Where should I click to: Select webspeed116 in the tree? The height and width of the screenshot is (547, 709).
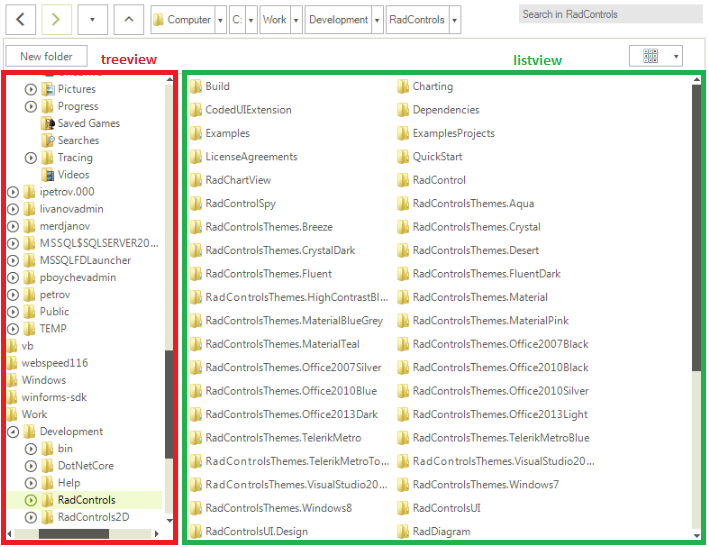tap(54, 363)
